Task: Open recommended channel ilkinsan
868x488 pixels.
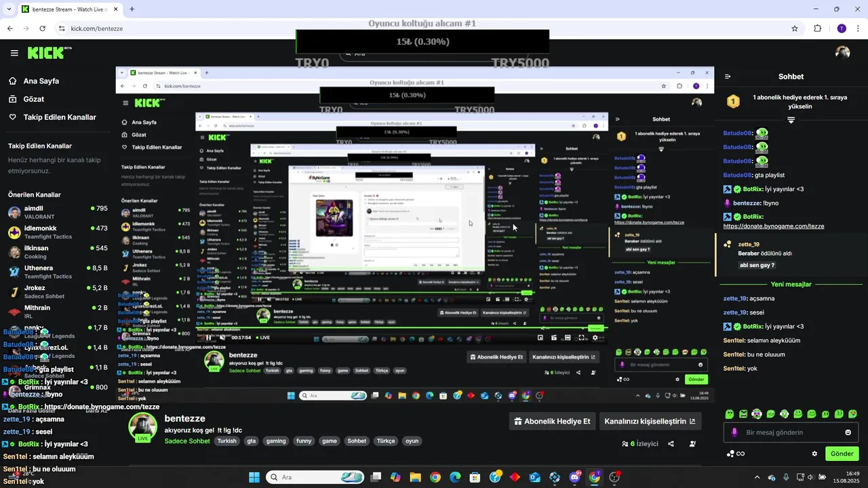Action: (x=58, y=251)
